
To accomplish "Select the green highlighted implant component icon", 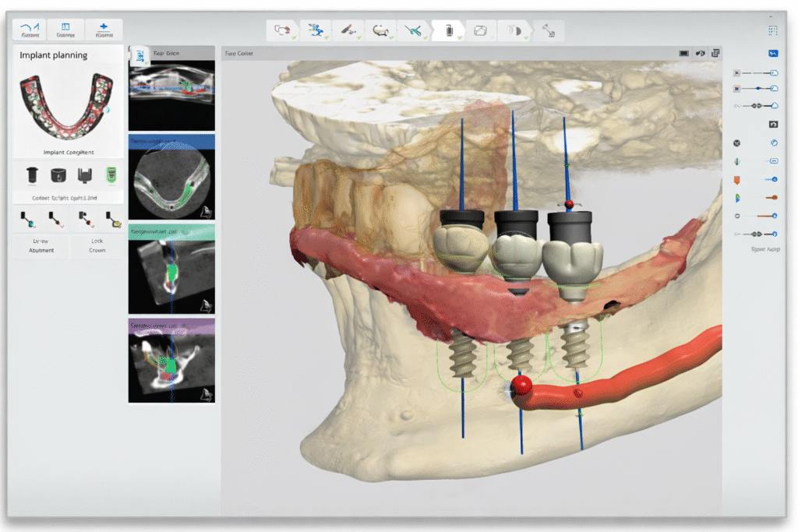I will coord(111,174).
